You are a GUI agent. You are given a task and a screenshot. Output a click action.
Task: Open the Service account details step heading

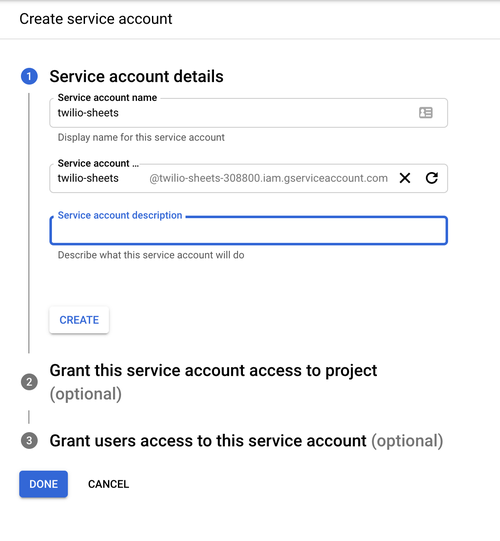(136, 76)
